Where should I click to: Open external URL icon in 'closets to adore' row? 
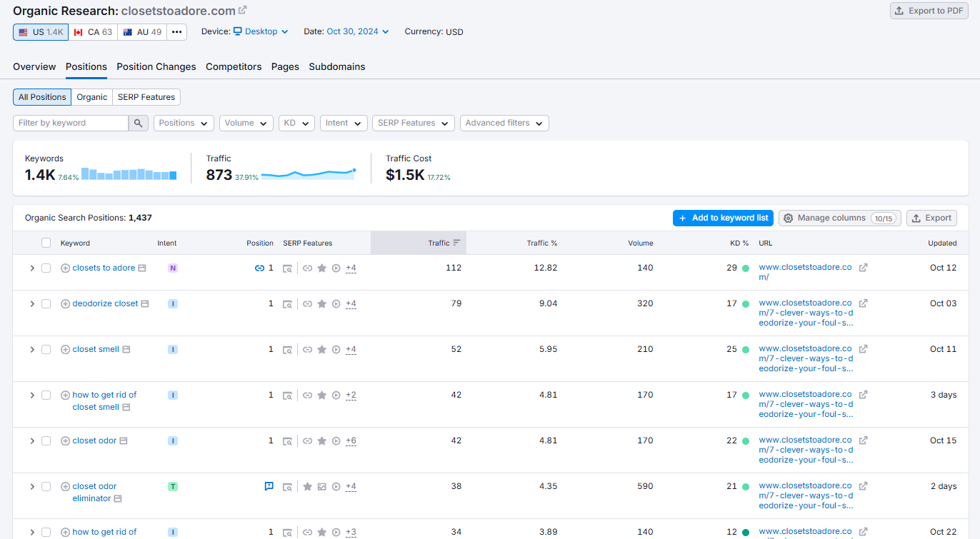(863, 268)
